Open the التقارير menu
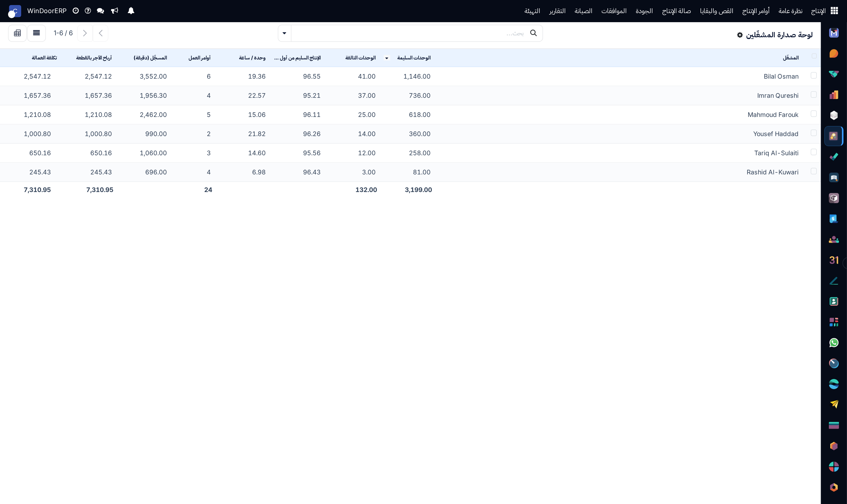Image resolution: width=847 pixels, height=504 pixels. (557, 11)
